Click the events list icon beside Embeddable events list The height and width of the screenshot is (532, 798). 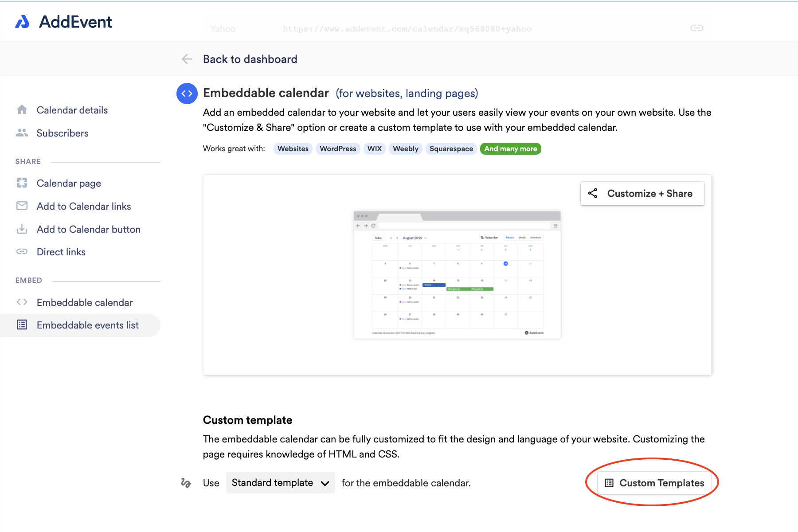click(22, 325)
